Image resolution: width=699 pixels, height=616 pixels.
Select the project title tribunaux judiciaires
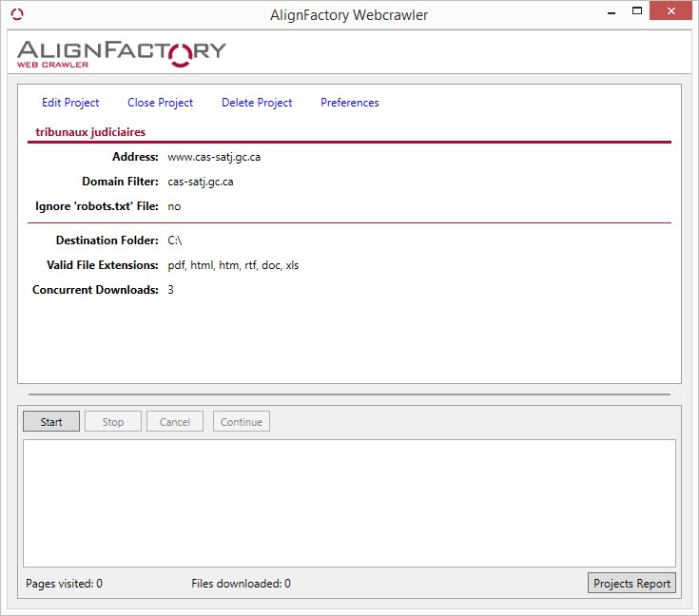[90, 132]
